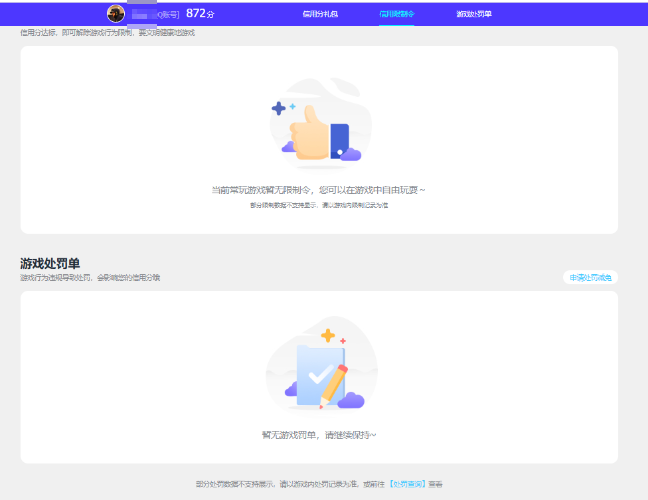
Task: Switch to the 信用分礼包 tab
Action: tap(320, 14)
